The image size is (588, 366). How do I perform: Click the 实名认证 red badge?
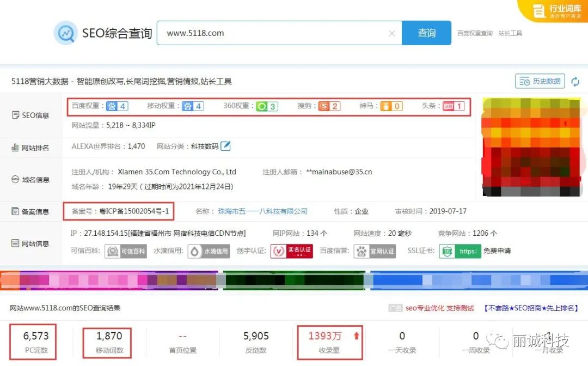pos(291,251)
